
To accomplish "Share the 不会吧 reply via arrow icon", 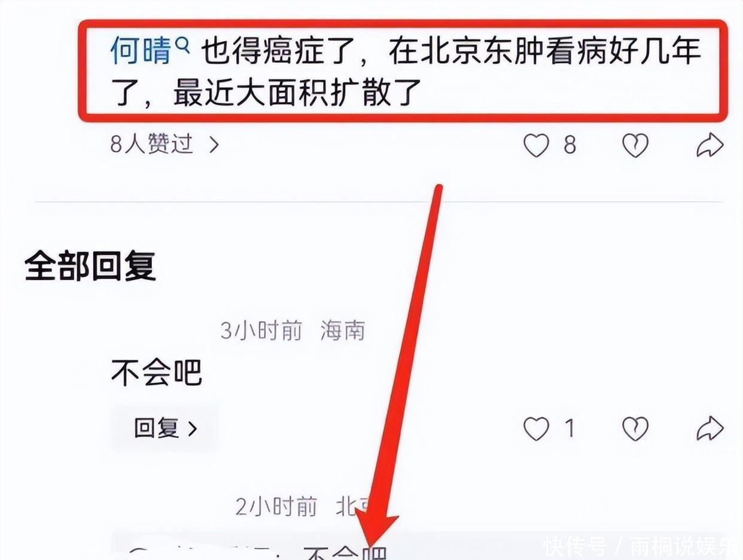I will tap(710, 428).
